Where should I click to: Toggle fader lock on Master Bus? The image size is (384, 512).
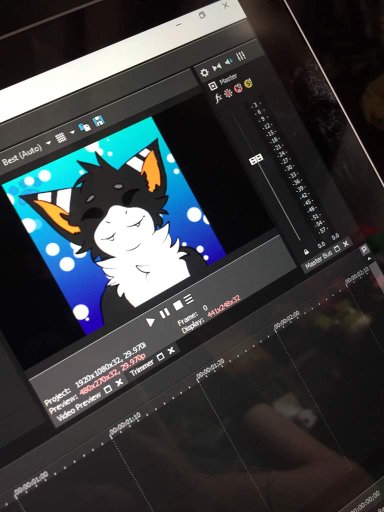point(306,252)
